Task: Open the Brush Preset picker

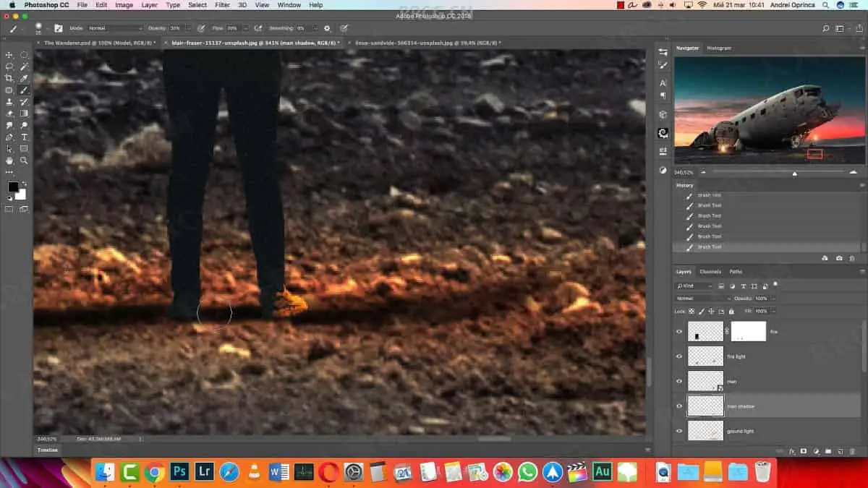Action: point(41,28)
